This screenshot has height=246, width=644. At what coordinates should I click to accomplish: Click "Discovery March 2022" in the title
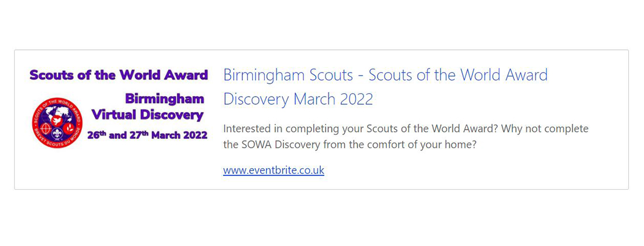coord(298,99)
